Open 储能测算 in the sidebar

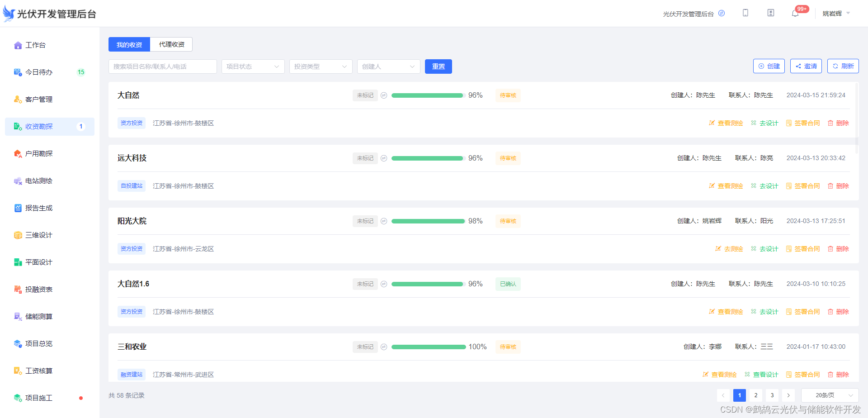pos(50,317)
